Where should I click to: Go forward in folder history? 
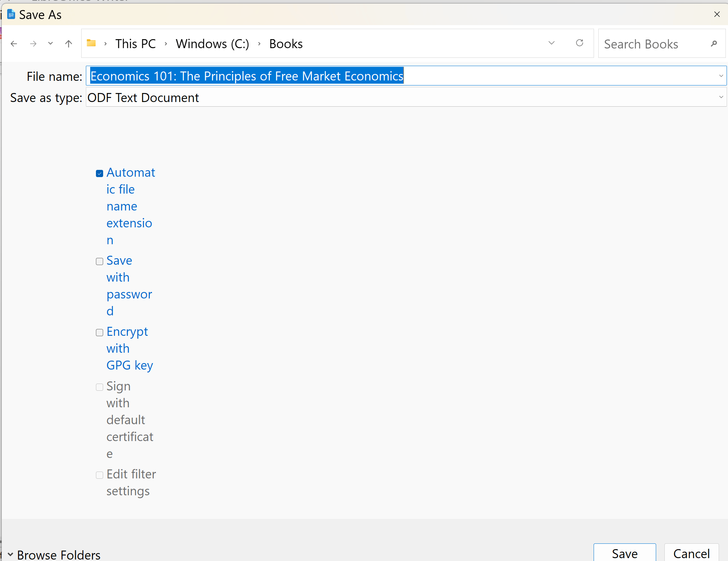pos(33,43)
